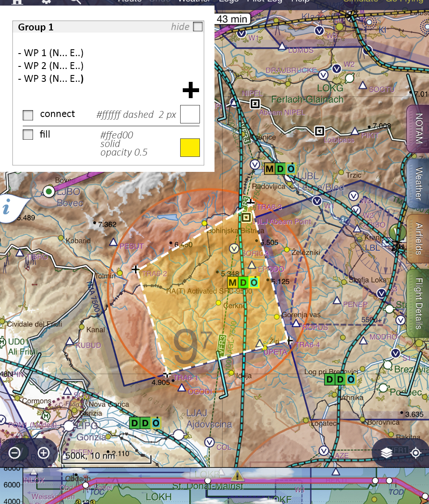
Task: Switch to the Flight Details side tab
Action: (x=418, y=303)
